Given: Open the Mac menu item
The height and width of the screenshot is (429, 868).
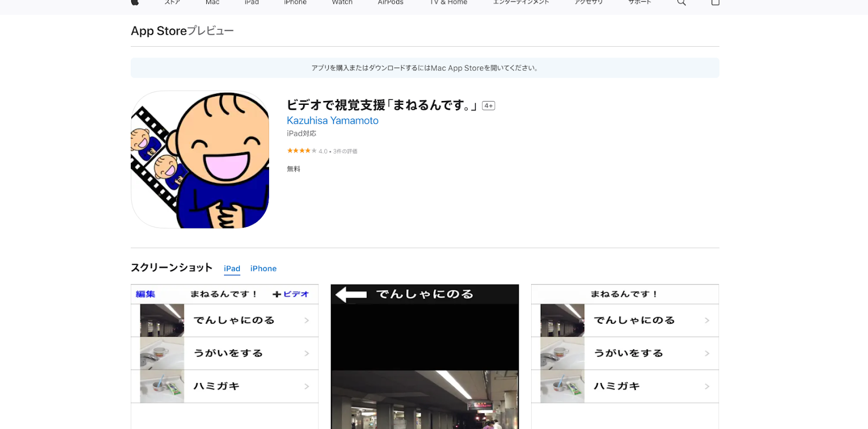Looking at the screenshot, I should click(213, 2).
